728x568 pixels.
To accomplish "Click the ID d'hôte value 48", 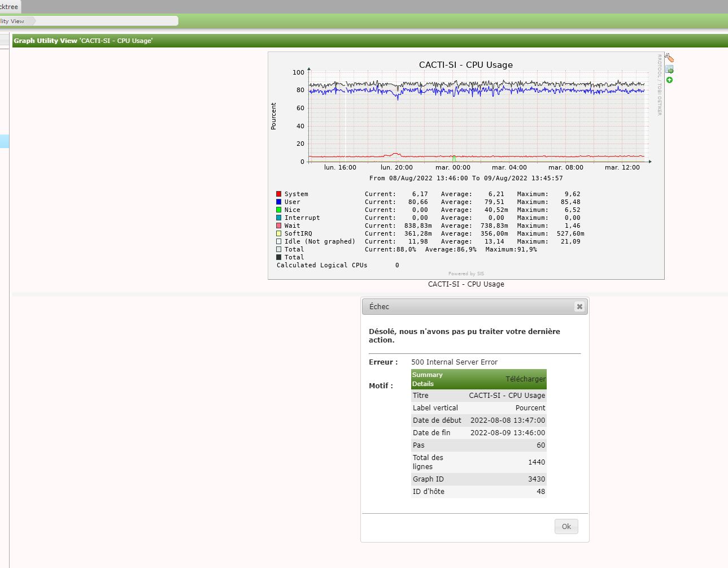I will coord(541,492).
